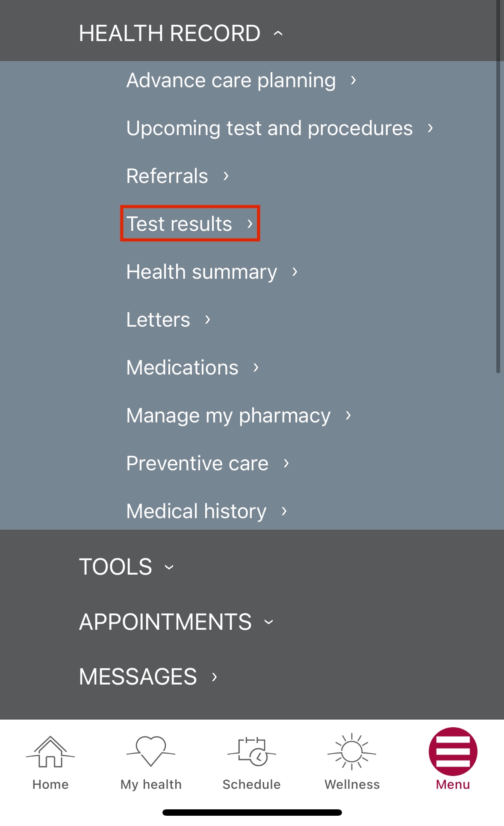Open Preventive care details
Viewport: 504px width, 826px height.
point(207,463)
